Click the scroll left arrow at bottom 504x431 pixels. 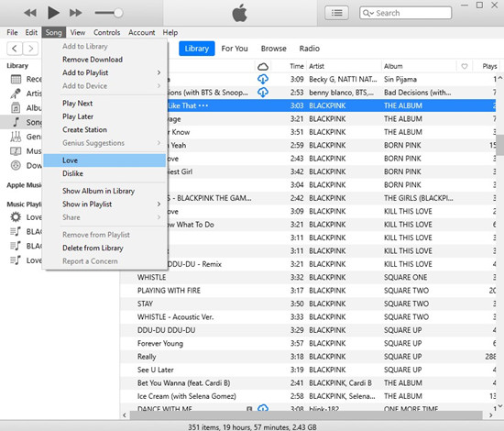click(125, 415)
